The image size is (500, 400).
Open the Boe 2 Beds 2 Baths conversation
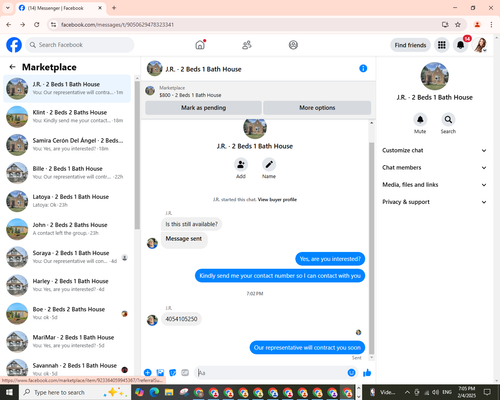tap(67, 313)
